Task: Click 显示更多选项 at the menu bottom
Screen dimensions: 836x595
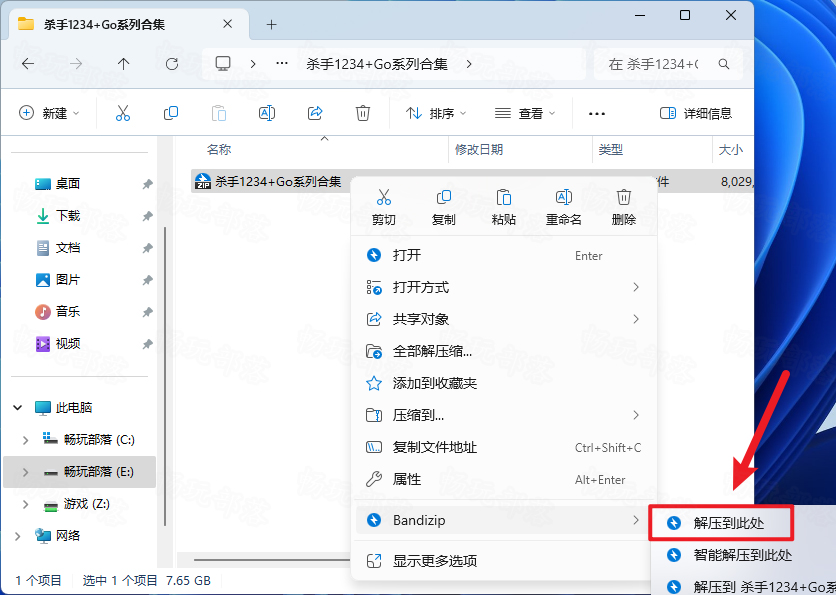Action: tap(503, 561)
